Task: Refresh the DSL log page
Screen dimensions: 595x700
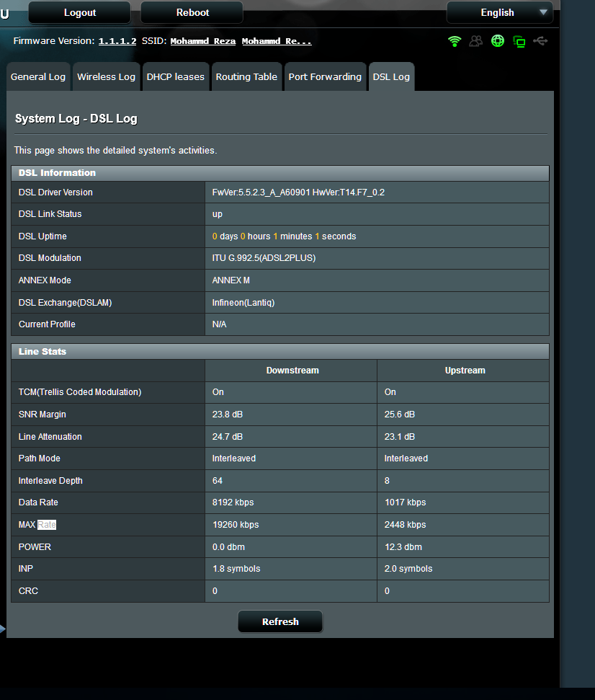Action: (280, 621)
